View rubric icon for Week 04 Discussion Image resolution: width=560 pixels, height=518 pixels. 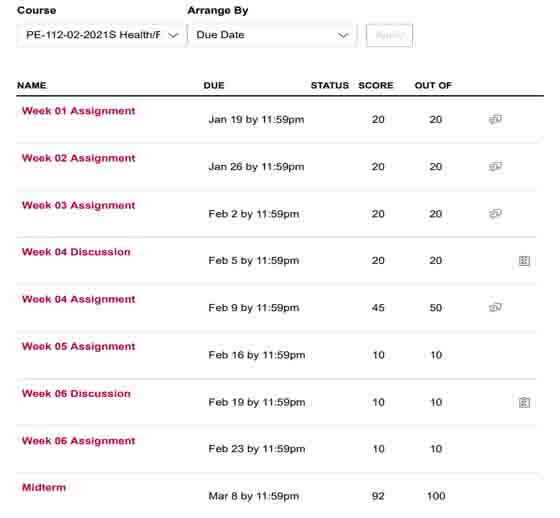click(524, 261)
